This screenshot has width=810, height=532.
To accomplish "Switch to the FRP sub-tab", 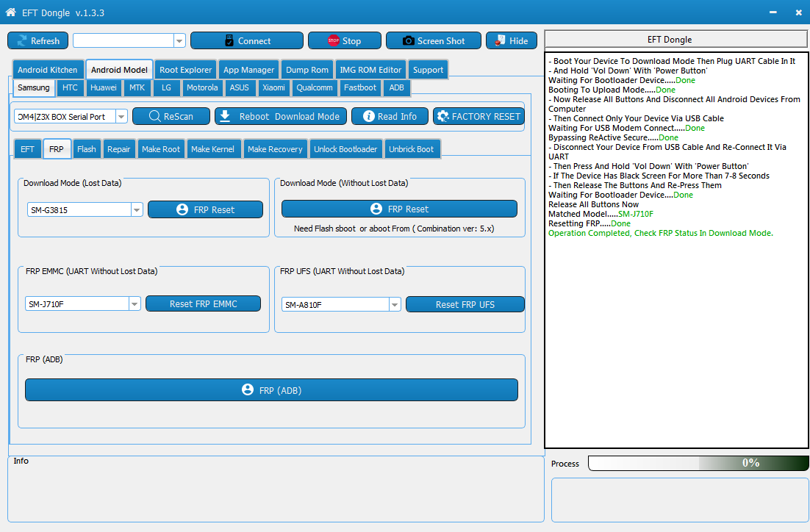I will click(x=57, y=149).
